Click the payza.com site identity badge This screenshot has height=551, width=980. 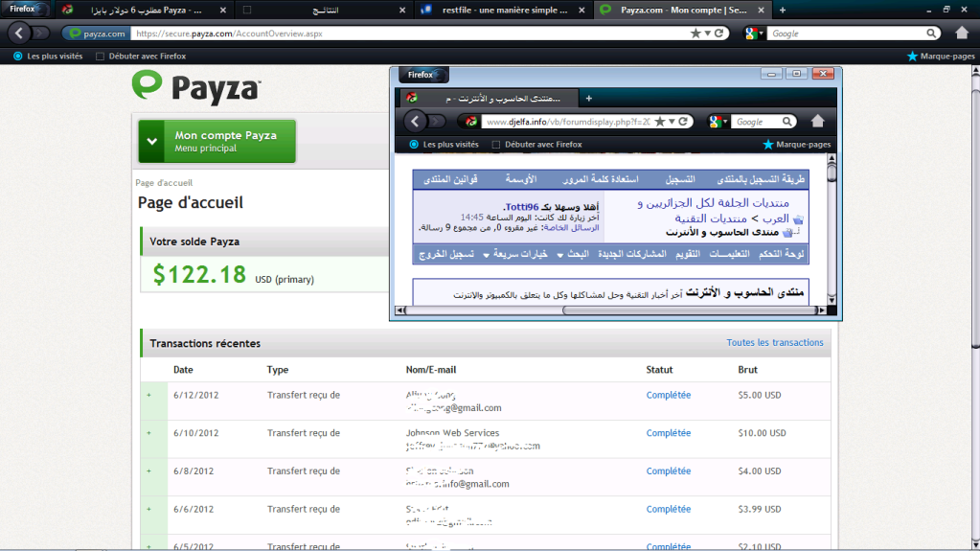(x=96, y=34)
